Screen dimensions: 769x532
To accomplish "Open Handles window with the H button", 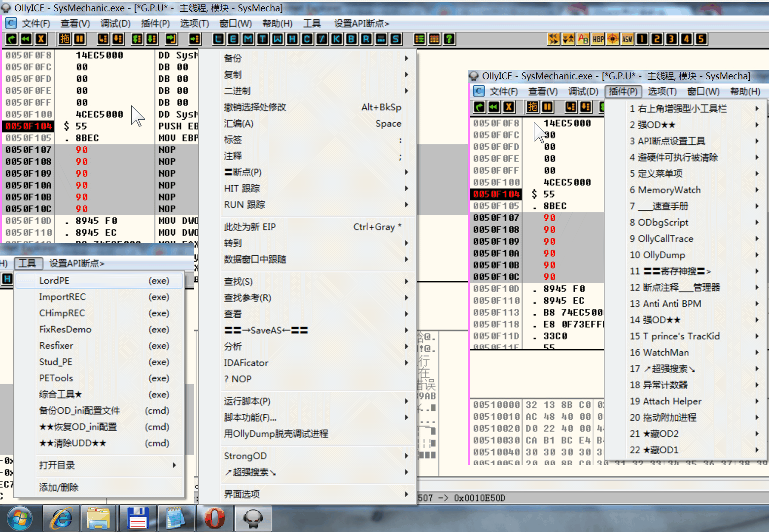I will click(292, 39).
